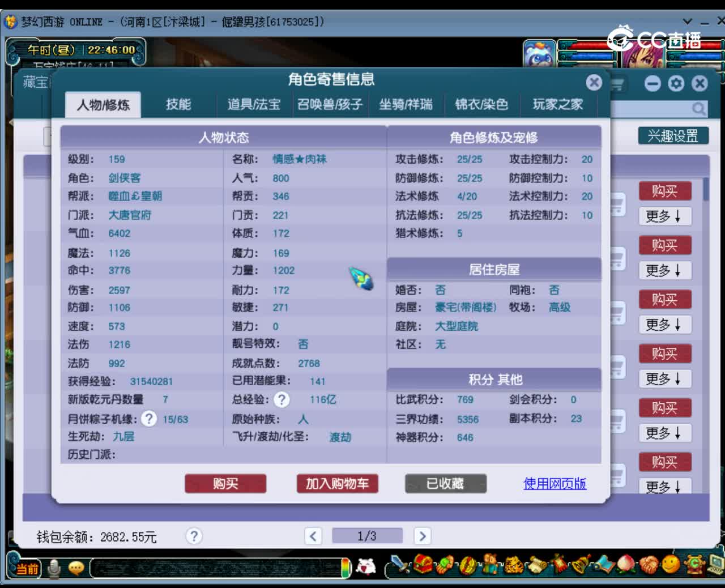
Task: Toggle the 已收藏 favorite button
Action: click(x=445, y=484)
